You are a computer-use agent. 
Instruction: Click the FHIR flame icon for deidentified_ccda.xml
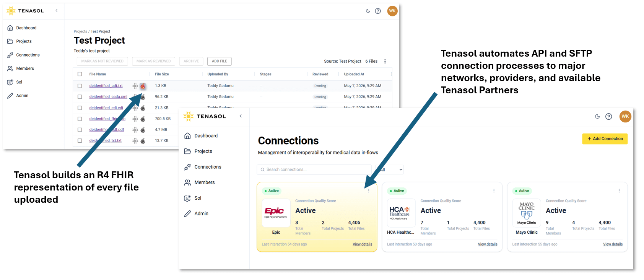tap(143, 97)
